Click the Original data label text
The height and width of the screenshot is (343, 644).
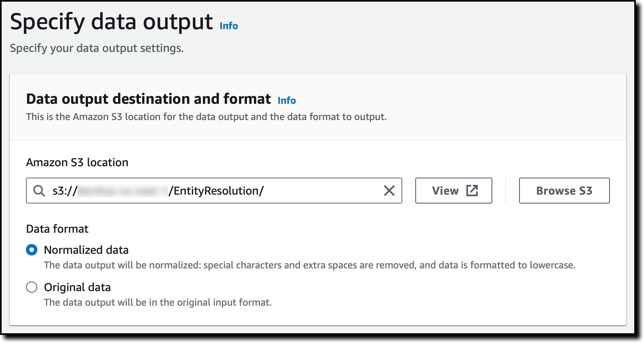tap(77, 287)
